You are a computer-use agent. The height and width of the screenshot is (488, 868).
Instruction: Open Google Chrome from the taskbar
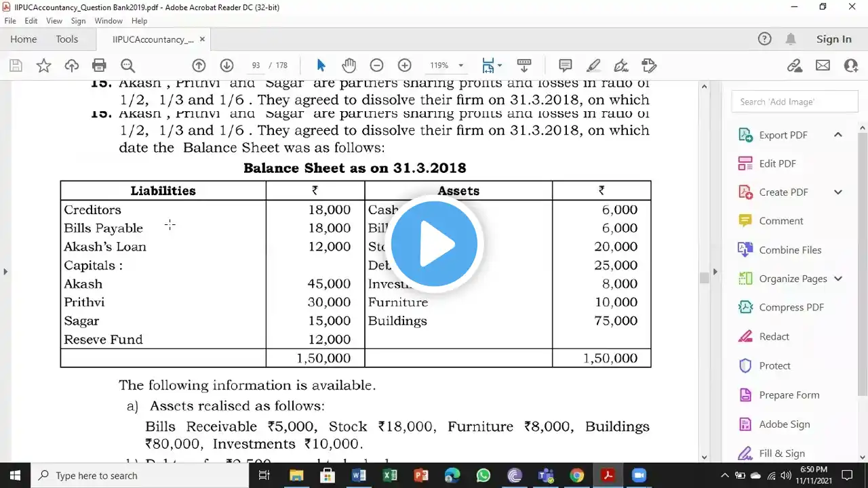click(577, 475)
